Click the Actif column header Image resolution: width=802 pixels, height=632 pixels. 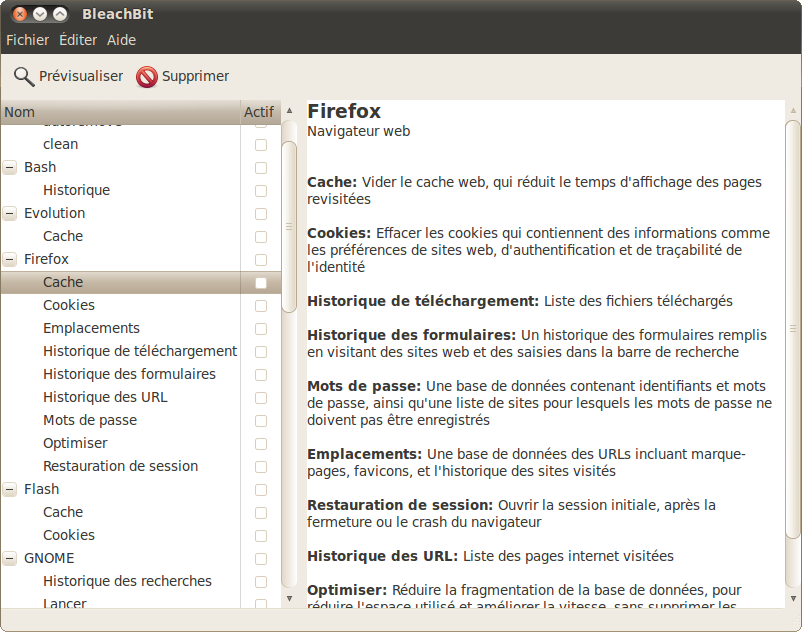258,112
